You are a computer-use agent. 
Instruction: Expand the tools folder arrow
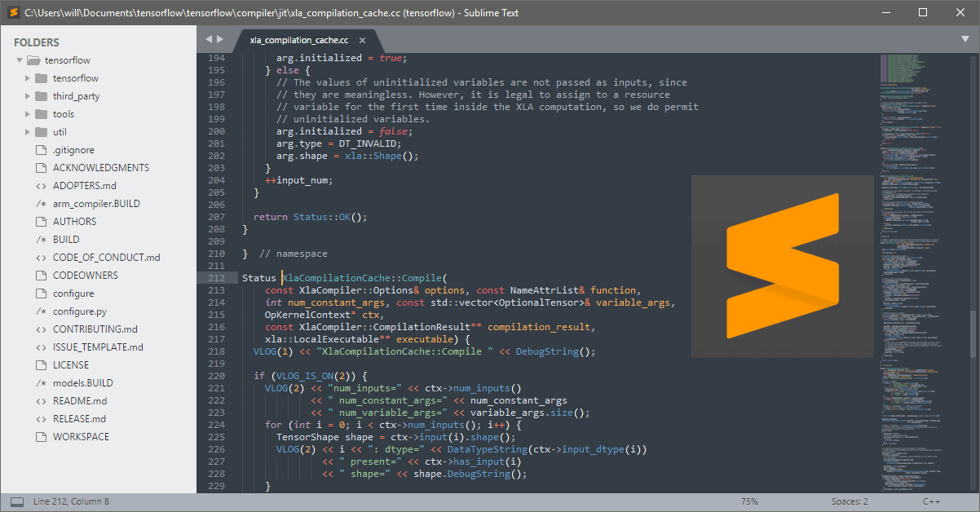28,114
